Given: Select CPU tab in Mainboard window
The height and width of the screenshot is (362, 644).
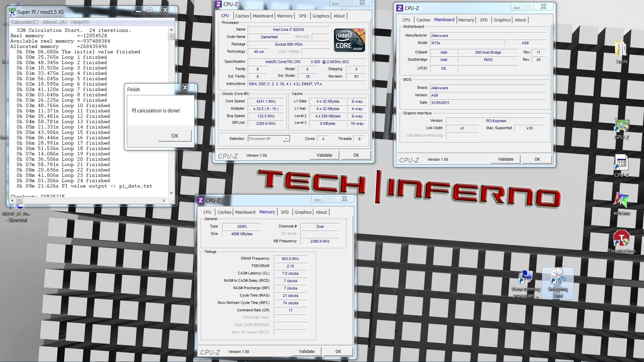Looking at the screenshot, I should 406,20.
